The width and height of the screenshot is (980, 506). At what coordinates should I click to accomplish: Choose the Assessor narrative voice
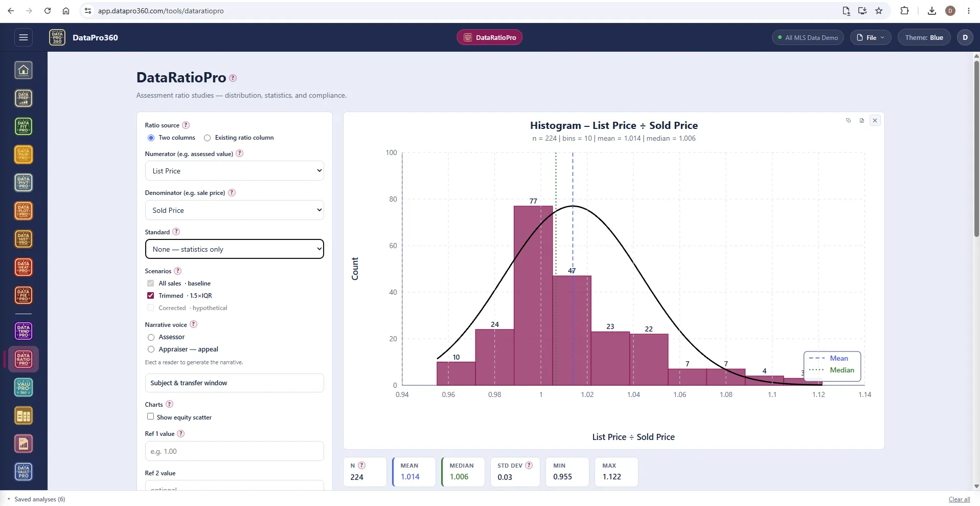tap(151, 338)
